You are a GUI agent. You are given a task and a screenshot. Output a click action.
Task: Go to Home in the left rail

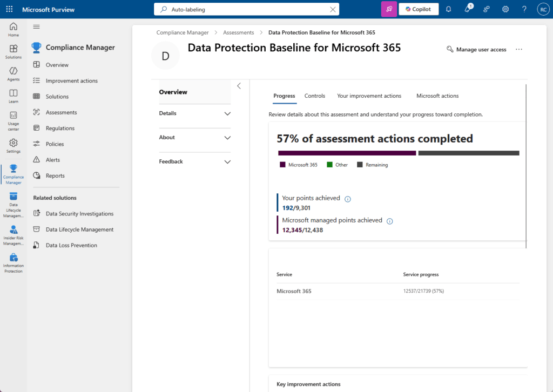[14, 29]
